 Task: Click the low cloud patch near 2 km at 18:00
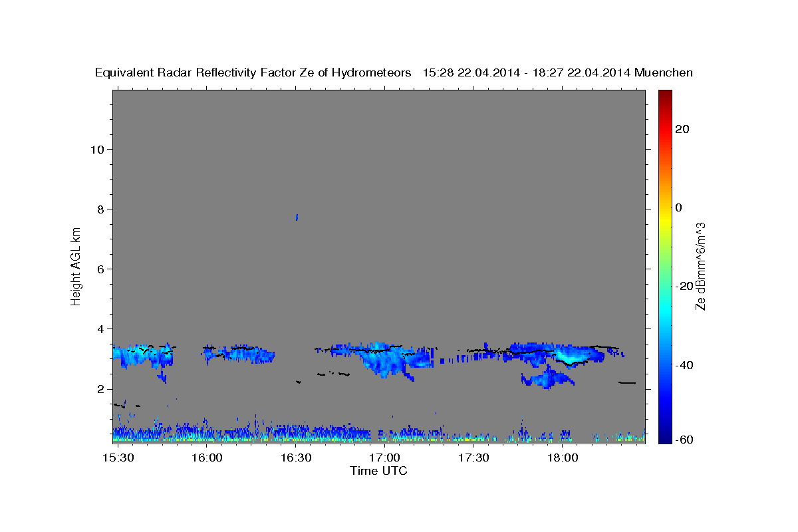click(x=547, y=378)
